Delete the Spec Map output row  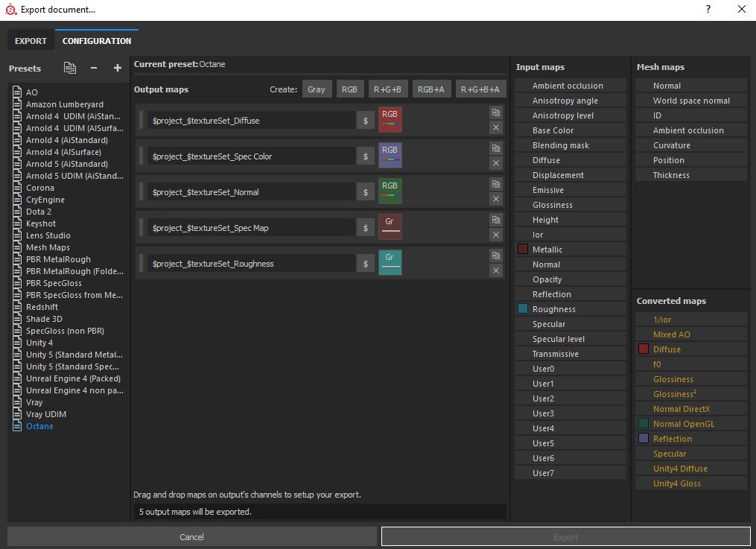coord(495,234)
